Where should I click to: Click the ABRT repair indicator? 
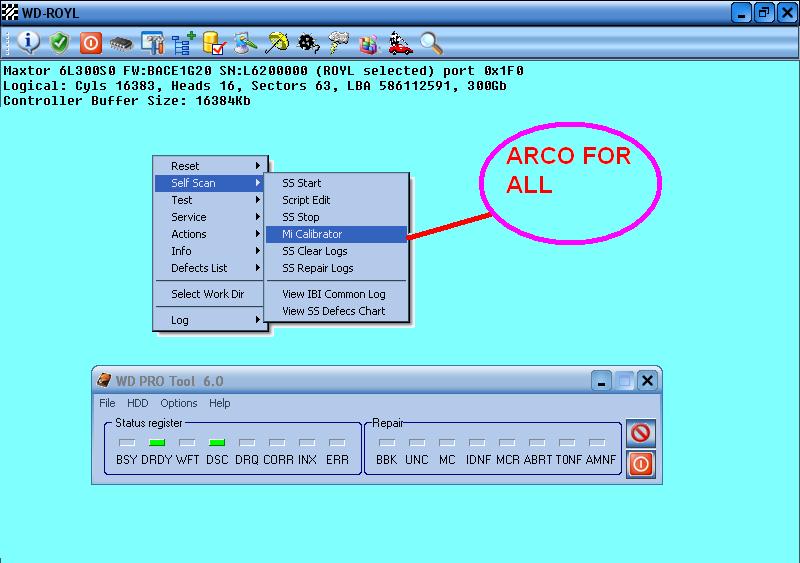pos(537,442)
